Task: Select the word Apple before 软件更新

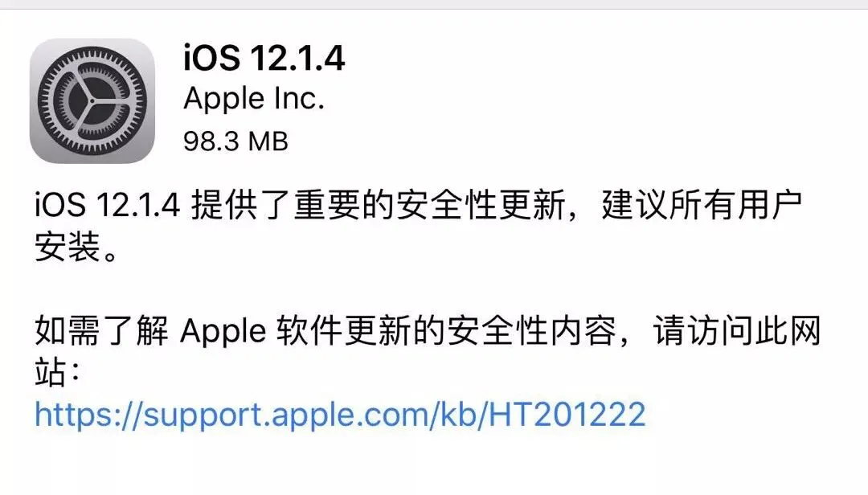Action: (223, 332)
